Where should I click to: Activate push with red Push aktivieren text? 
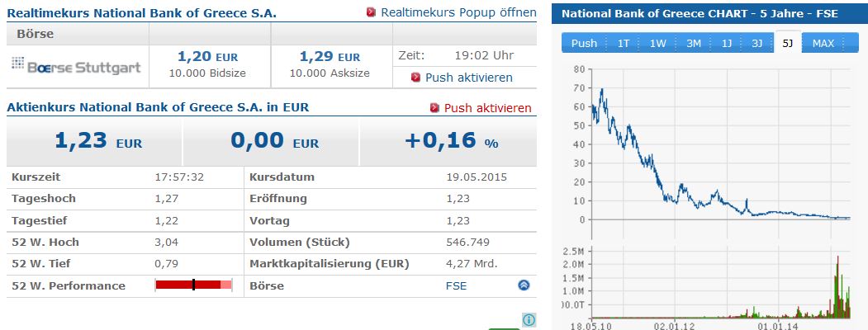487,108
